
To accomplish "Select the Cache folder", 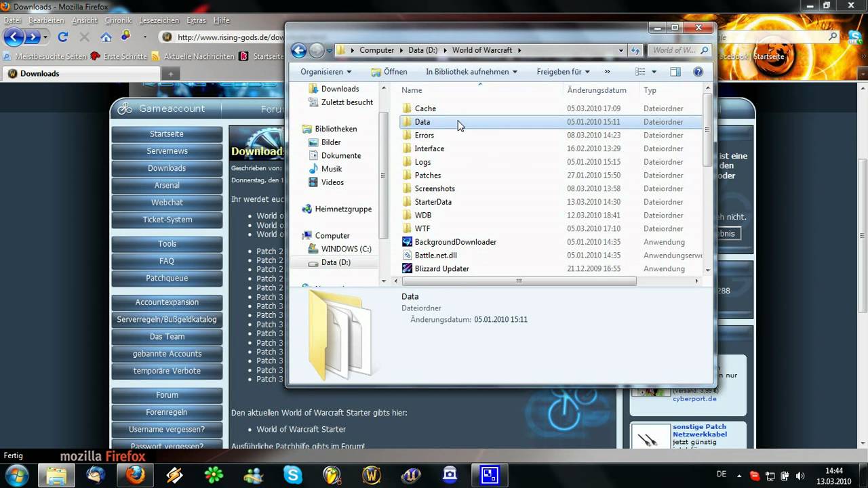I will [425, 108].
